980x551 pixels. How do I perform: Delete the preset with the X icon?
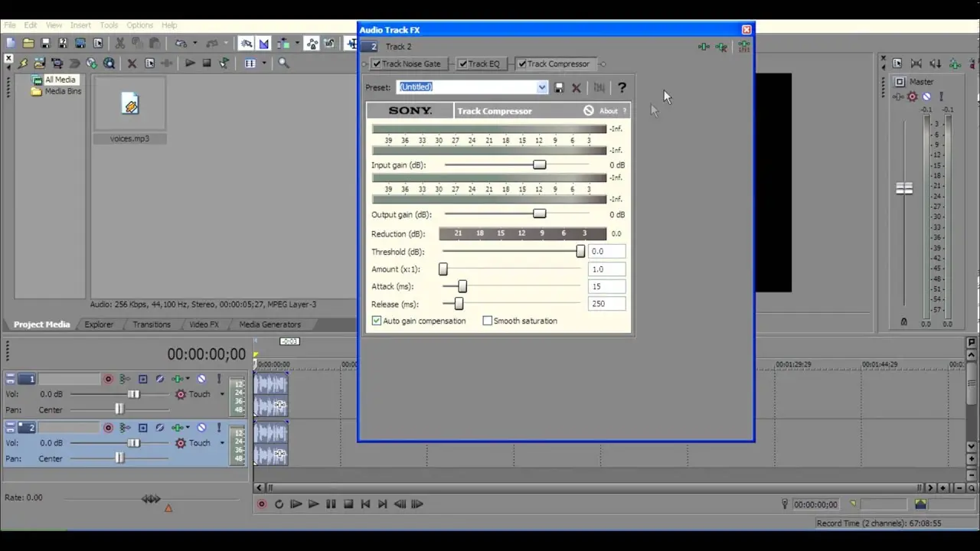577,88
